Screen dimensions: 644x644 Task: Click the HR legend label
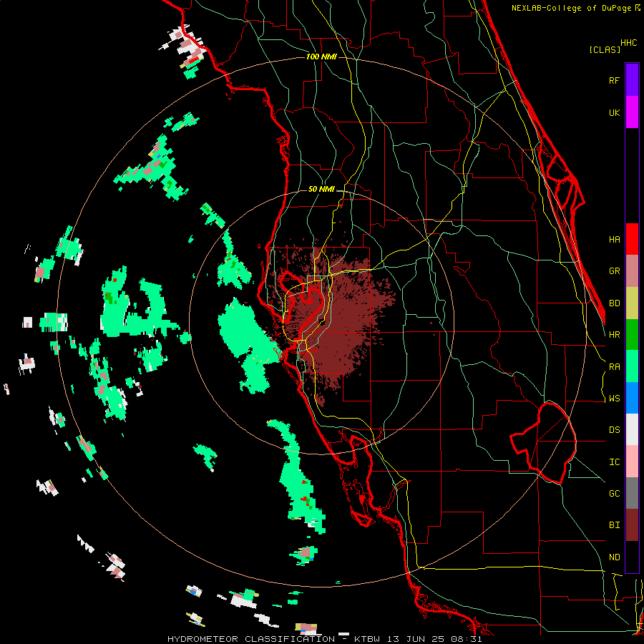(614, 335)
